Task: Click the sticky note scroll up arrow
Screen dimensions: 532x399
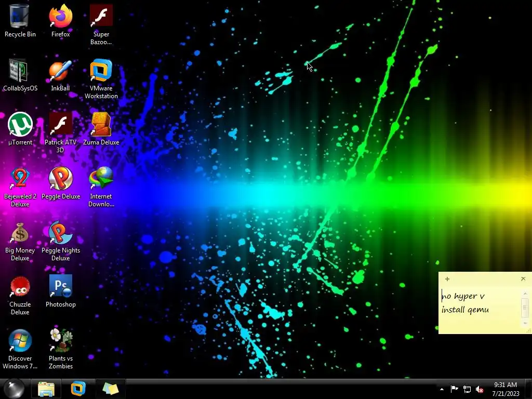Action: click(x=525, y=294)
